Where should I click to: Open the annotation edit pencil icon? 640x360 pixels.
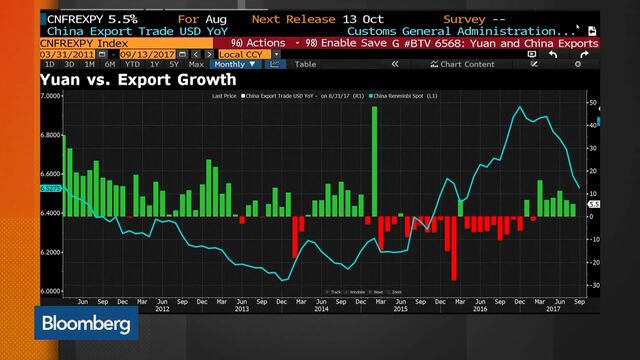click(534, 64)
